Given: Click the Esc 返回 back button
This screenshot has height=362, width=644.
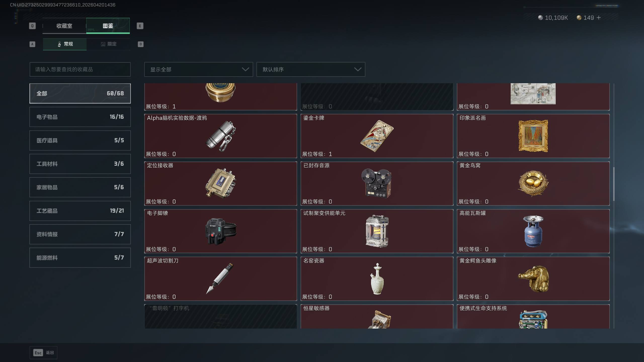Looking at the screenshot, I should [44, 353].
